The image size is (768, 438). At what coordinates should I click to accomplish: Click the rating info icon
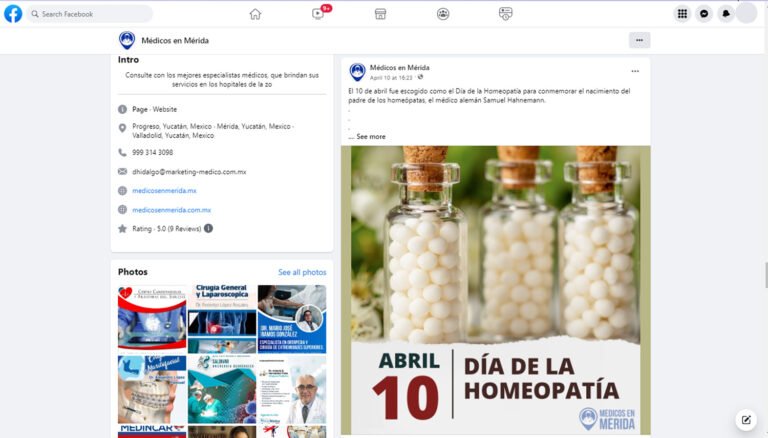coord(208,228)
